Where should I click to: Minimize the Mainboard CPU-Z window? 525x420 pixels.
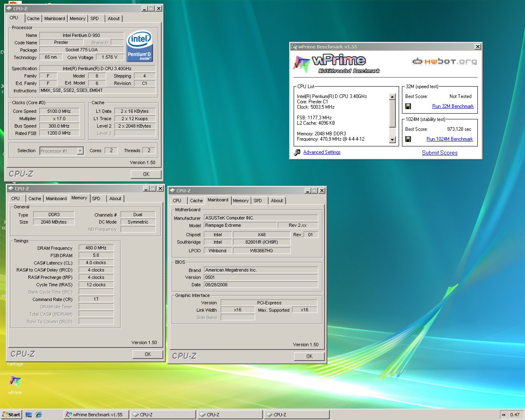(308, 191)
